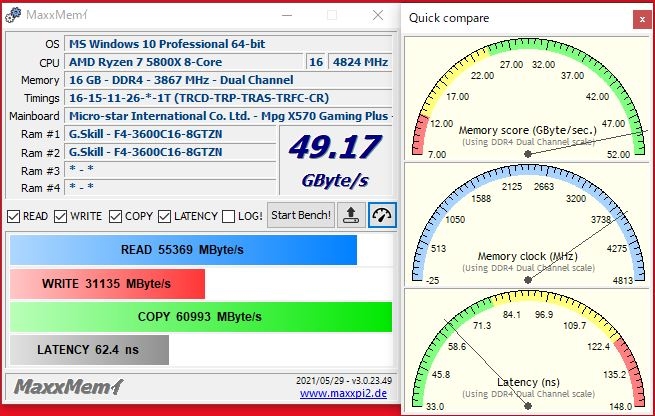Close the Quick compare panel
Viewport: 655px width, 416px height.
click(642, 19)
